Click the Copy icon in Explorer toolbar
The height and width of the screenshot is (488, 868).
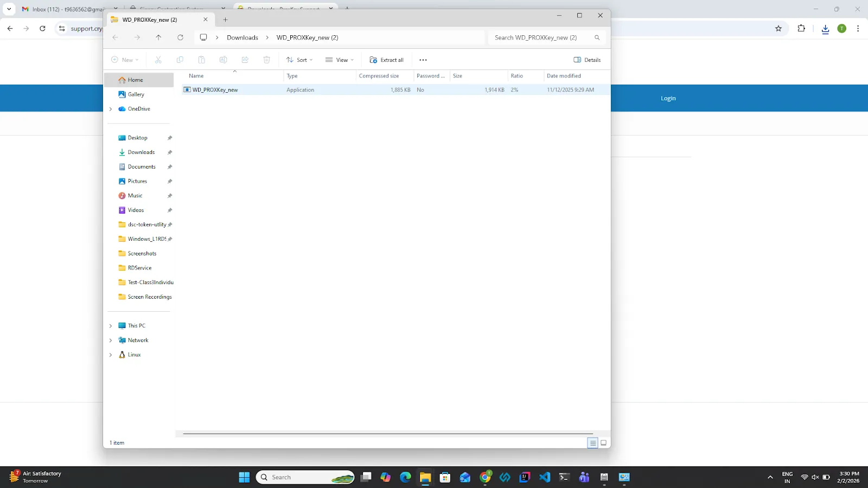tap(180, 60)
